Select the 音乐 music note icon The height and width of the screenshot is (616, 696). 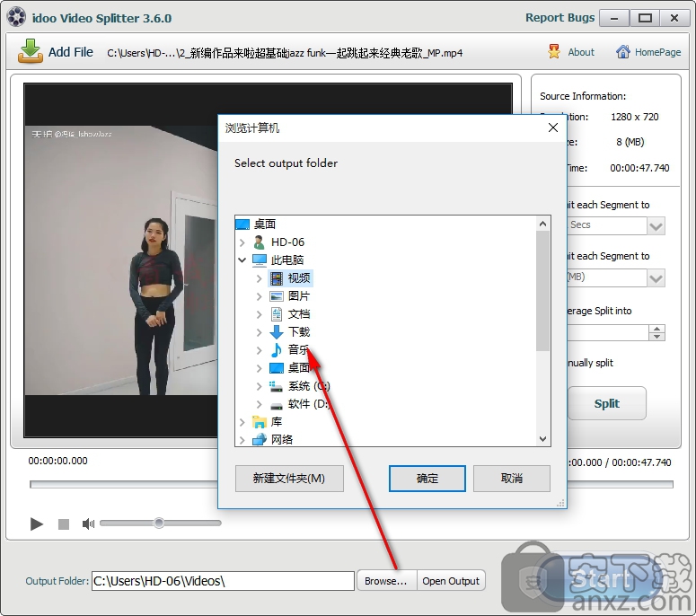click(276, 350)
